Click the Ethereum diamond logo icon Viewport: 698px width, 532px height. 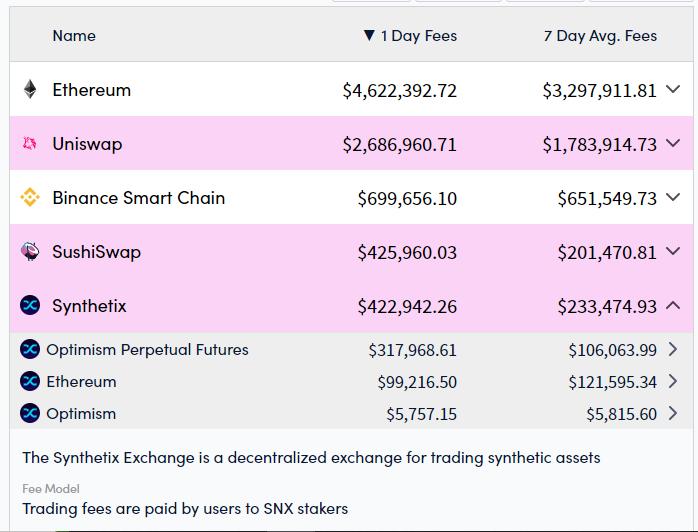(x=30, y=90)
